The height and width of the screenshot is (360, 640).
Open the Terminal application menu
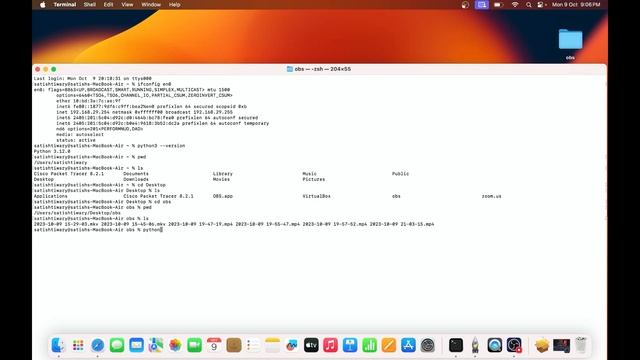click(64, 4)
